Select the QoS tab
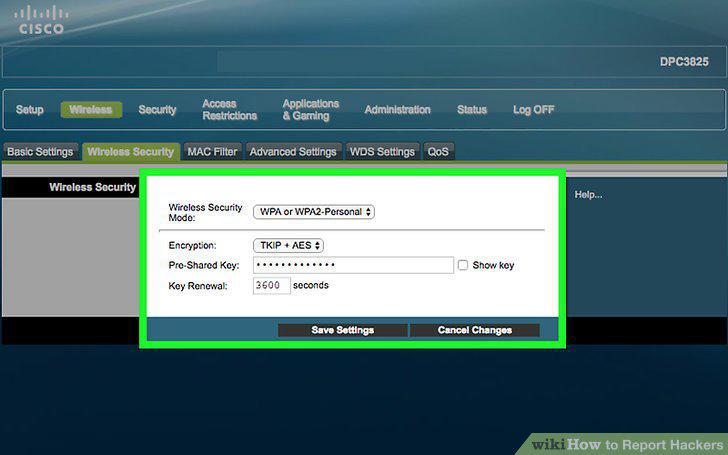Image resolution: width=728 pixels, height=455 pixels. coord(438,152)
